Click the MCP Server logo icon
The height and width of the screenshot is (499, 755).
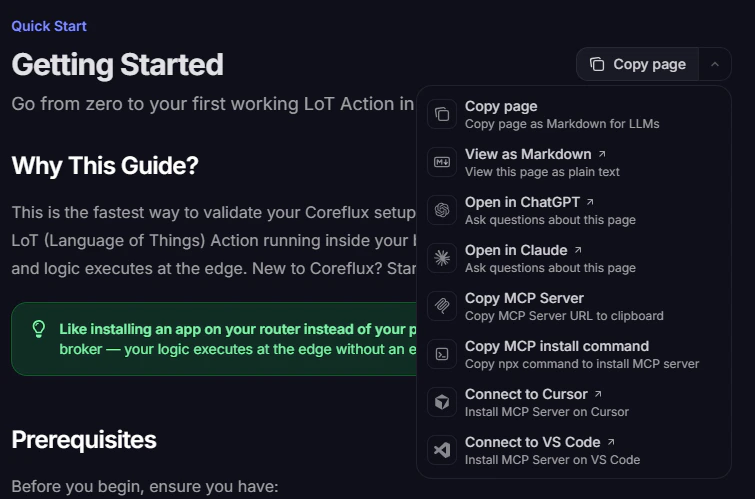coord(442,306)
